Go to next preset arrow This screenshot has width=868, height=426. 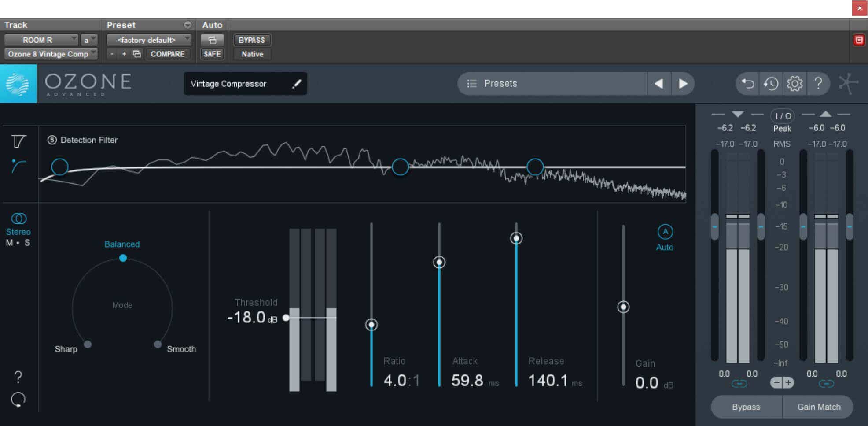(x=683, y=83)
